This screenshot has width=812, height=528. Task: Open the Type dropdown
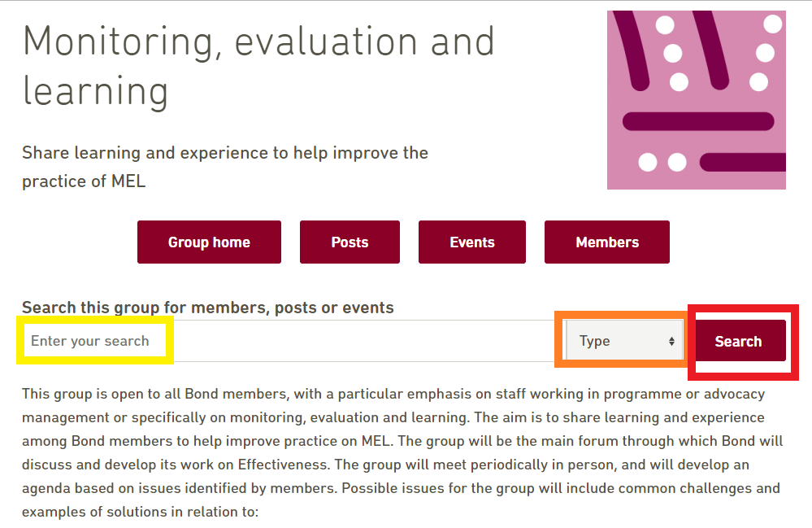624,340
